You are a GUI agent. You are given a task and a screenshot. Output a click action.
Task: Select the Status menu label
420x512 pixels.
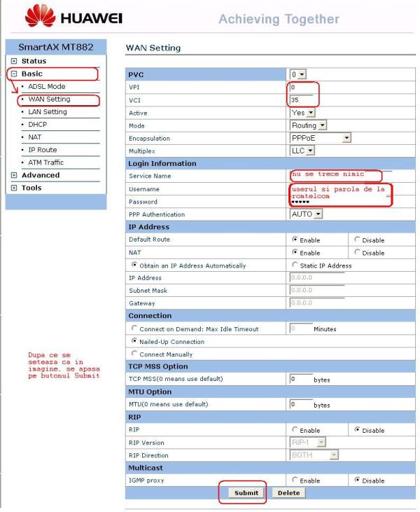pyautogui.click(x=34, y=61)
